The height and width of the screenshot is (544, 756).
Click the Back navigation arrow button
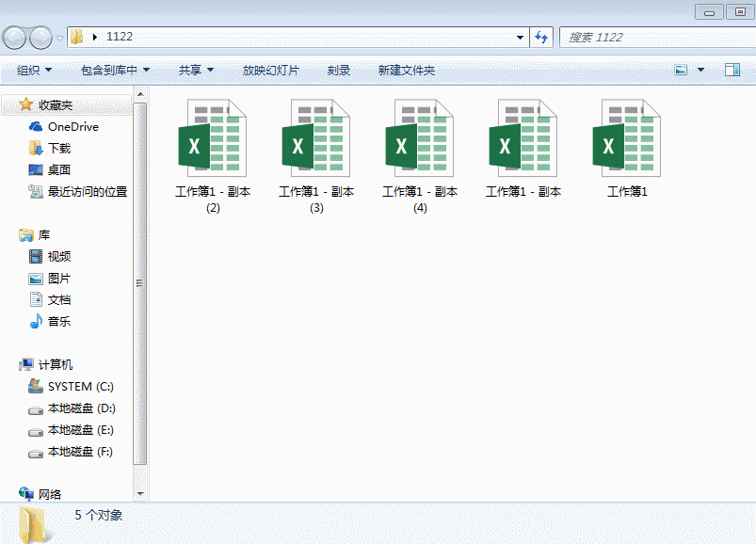tap(14, 38)
